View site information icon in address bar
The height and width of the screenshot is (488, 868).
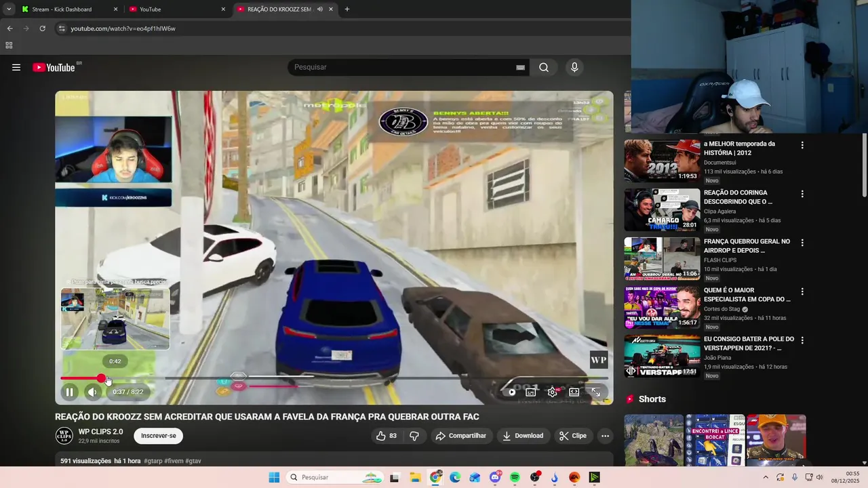coord(61,28)
